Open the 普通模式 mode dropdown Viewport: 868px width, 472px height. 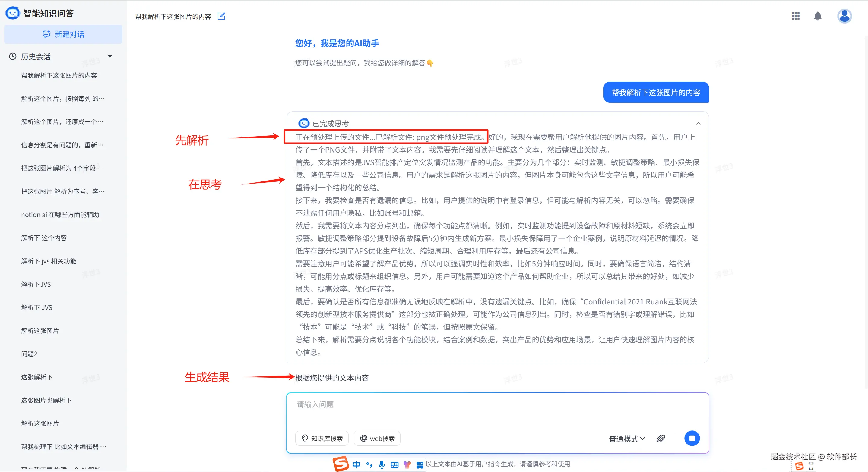[627, 438]
